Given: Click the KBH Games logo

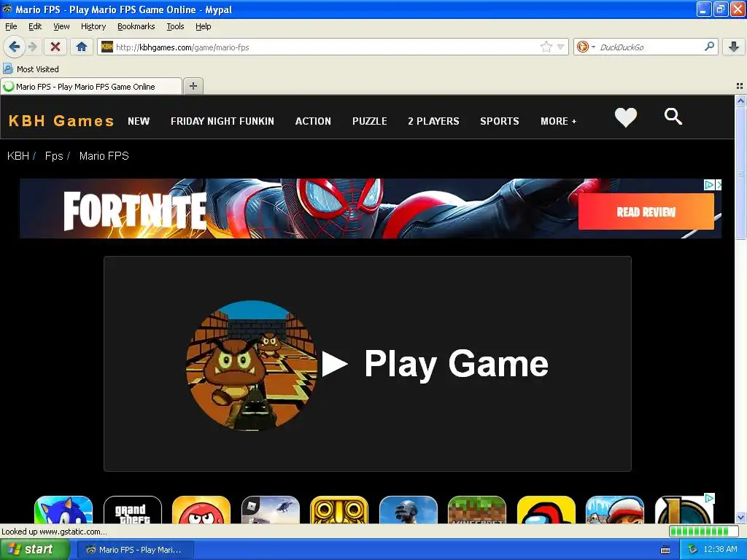Looking at the screenshot, I should pyautogui.click(x=61, y=121).
